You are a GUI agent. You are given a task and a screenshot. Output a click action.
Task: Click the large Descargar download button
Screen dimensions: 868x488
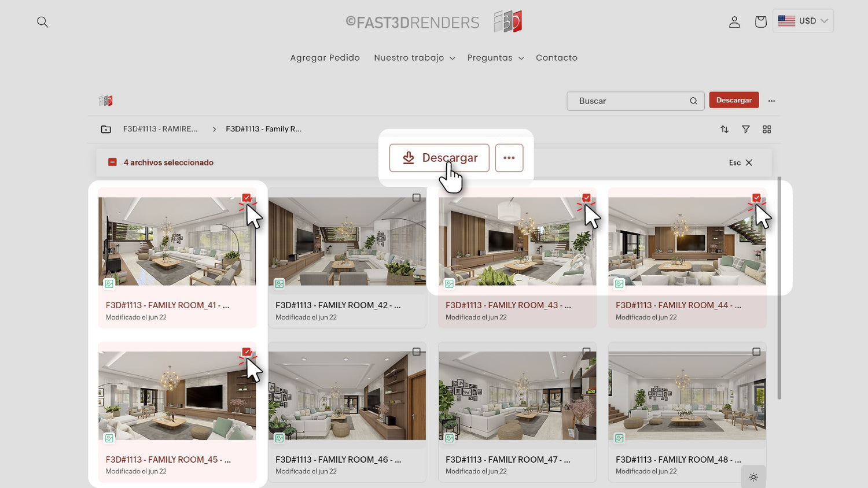tap(439, 158)
